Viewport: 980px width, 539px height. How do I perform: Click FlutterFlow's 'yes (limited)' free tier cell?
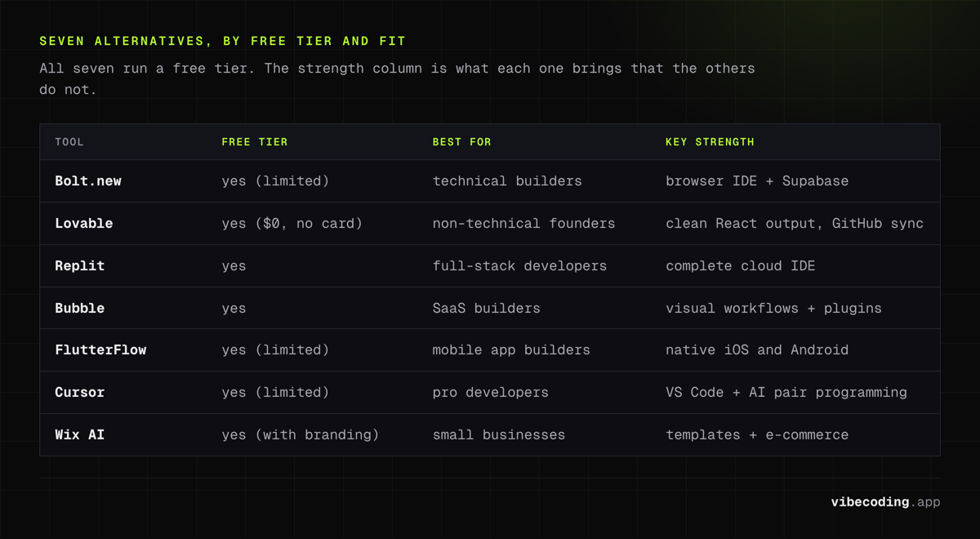pyautogui.click(x=275, y=350)
